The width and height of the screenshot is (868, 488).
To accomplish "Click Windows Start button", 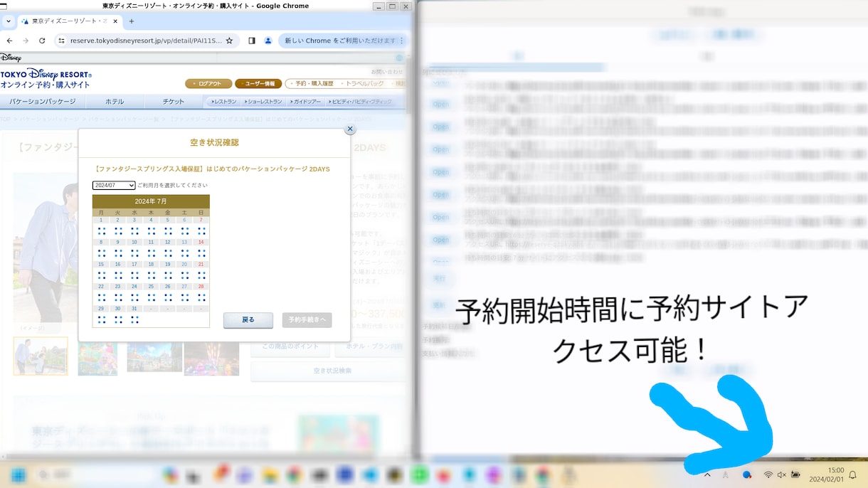I will (x=18, y=474).
